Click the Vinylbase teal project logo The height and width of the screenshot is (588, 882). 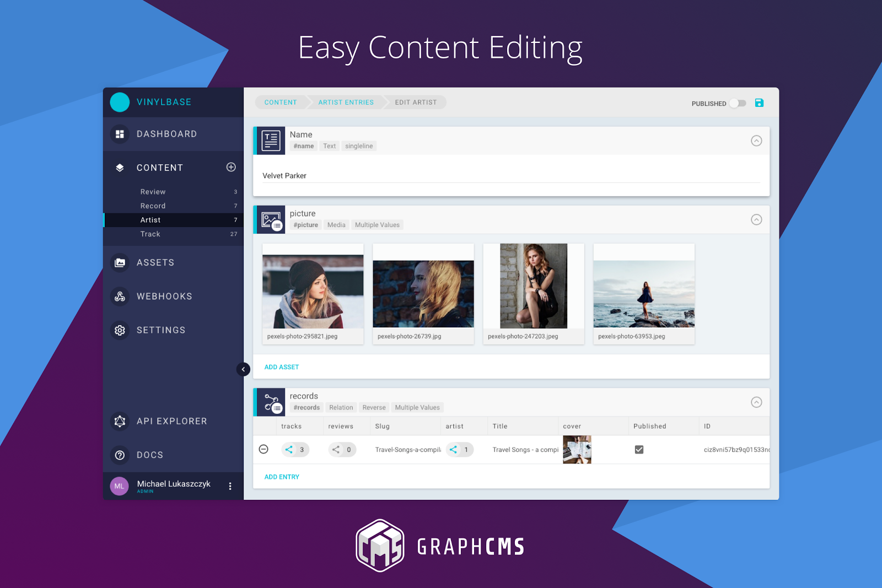click(120, 102)
